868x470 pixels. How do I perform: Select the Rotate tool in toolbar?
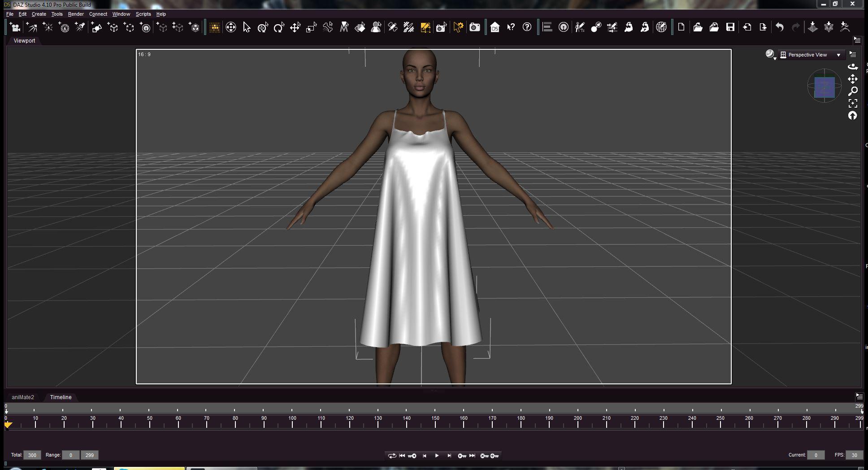click(x=279, y=27)
